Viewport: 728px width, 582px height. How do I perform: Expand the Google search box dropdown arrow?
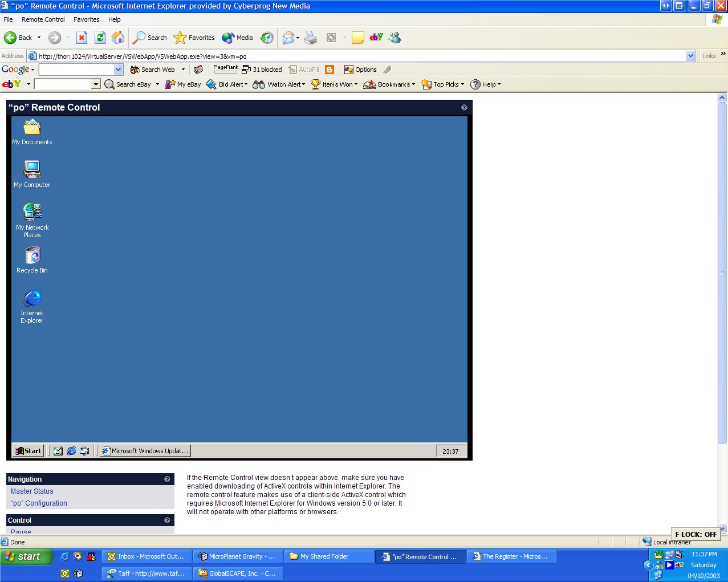coord(119,70)
